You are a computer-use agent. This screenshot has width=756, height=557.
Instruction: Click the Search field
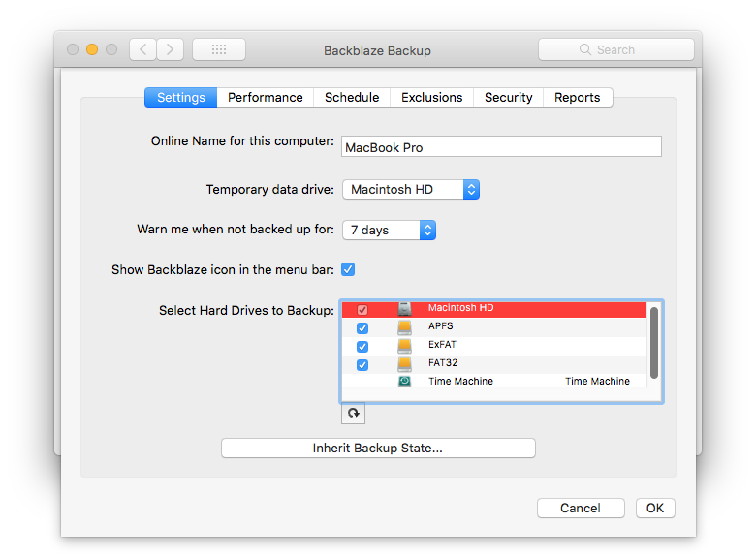pos(616,49)
